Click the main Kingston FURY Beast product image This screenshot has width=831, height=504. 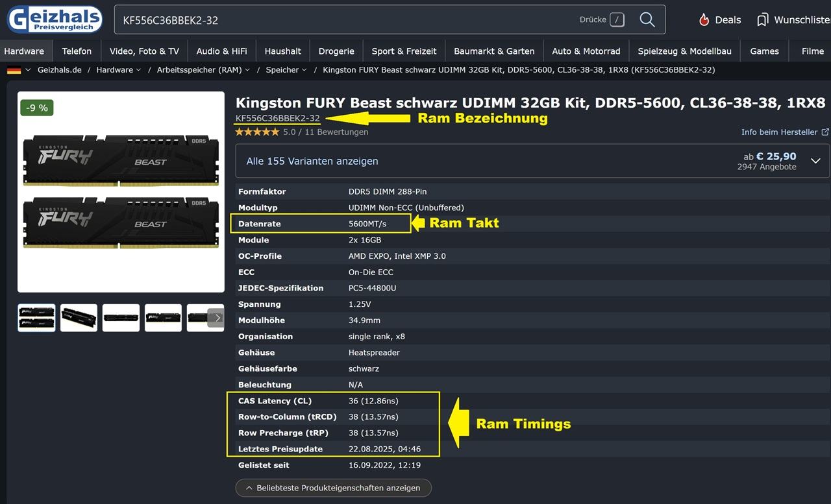click(x=121, y=192)
